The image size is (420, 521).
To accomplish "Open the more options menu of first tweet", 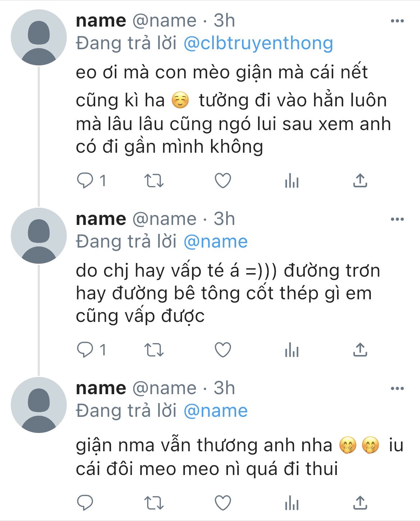I will tap(397, 21).
